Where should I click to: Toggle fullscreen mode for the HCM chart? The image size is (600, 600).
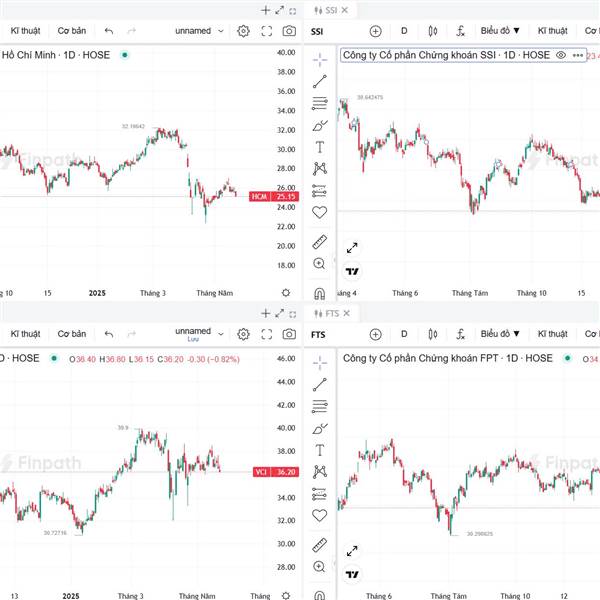click(267, 31)
